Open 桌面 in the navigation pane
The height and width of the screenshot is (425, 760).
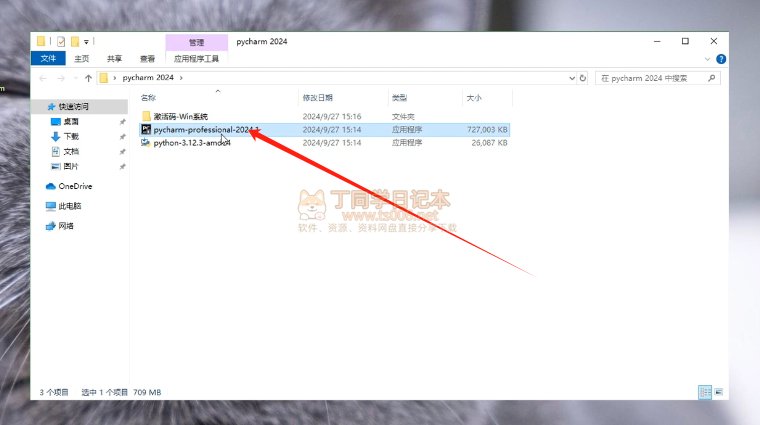tap(71, 121)
